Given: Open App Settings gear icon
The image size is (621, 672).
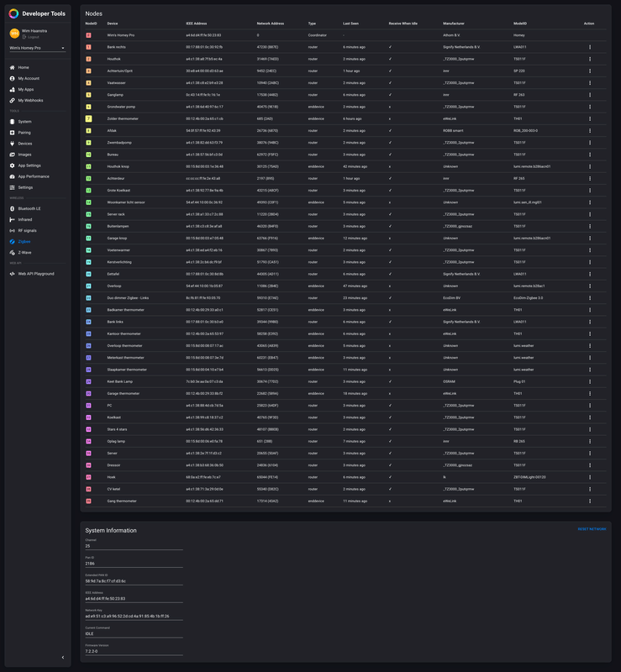Looking at the screenshot, I should point(12,165).
